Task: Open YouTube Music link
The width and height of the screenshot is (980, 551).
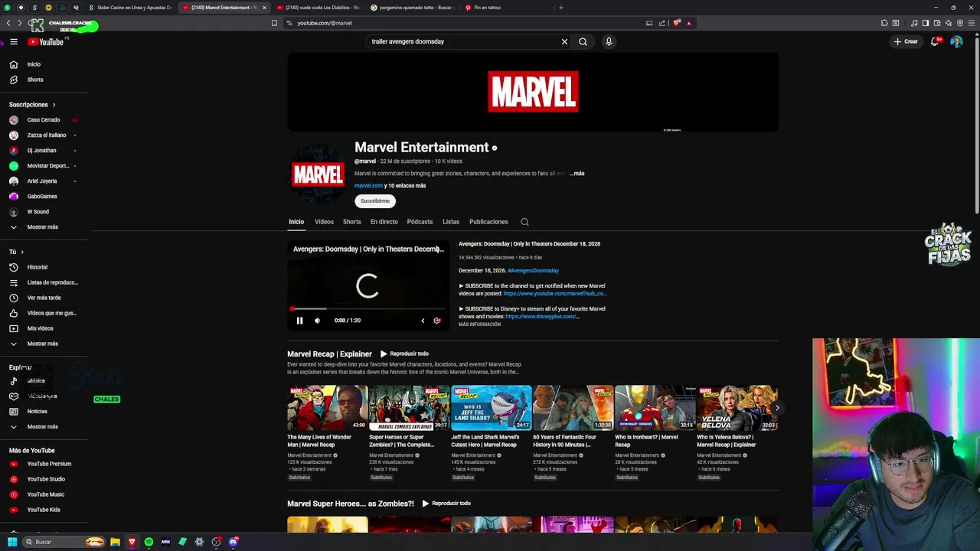Action: point(44,494)
